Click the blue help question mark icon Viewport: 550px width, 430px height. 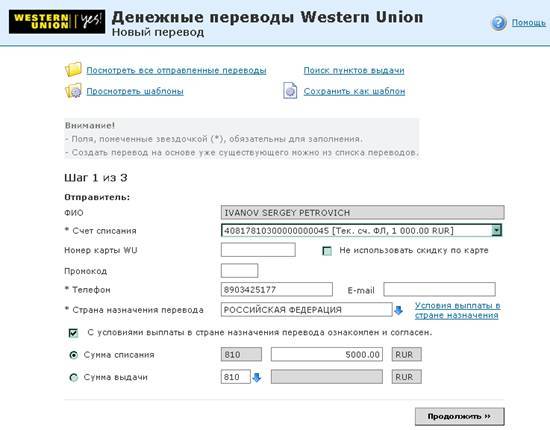click(x=498, y=23)
